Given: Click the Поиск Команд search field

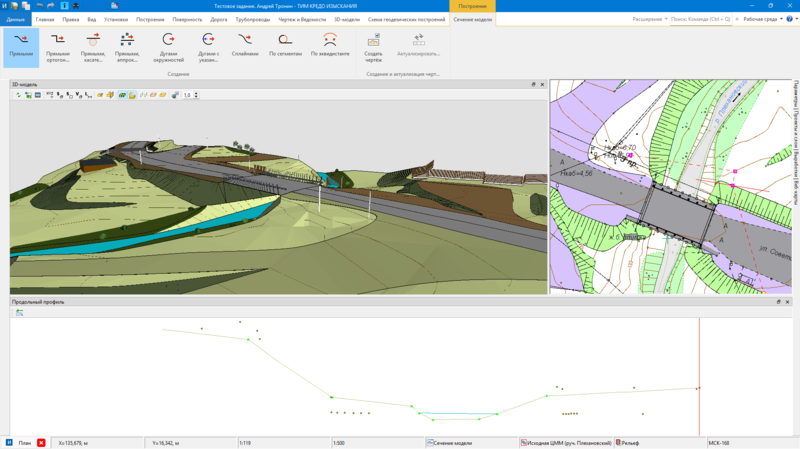Looking at the screenshot, I should (x=700, y=19).
